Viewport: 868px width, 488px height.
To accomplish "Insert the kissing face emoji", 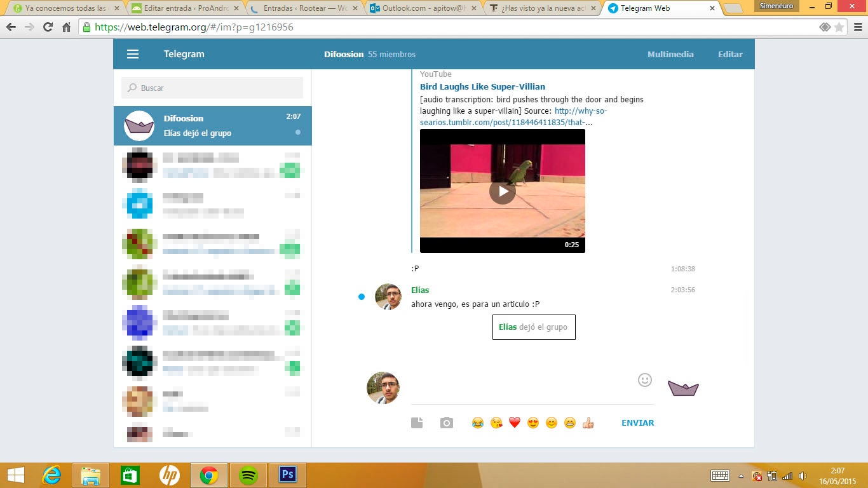I will (496, 423).
